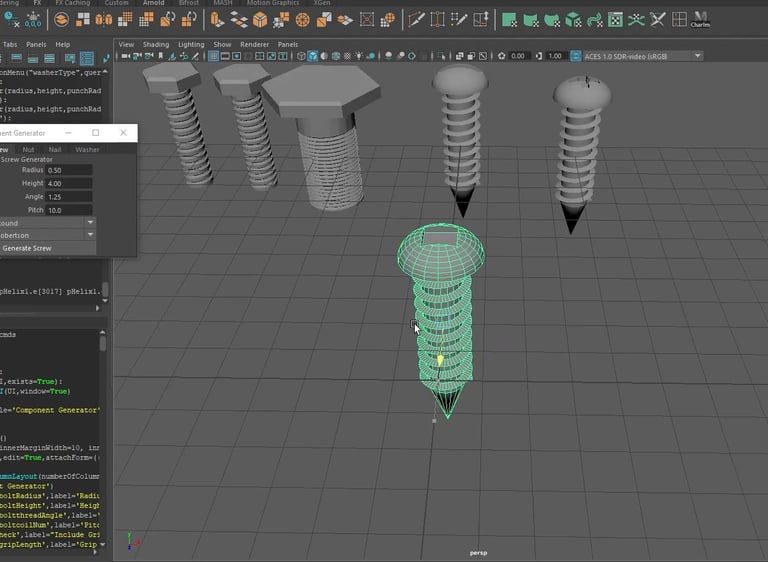Click the Script Editor Panels menu
The width and height of the screenshot is (768, 562).
36,44
